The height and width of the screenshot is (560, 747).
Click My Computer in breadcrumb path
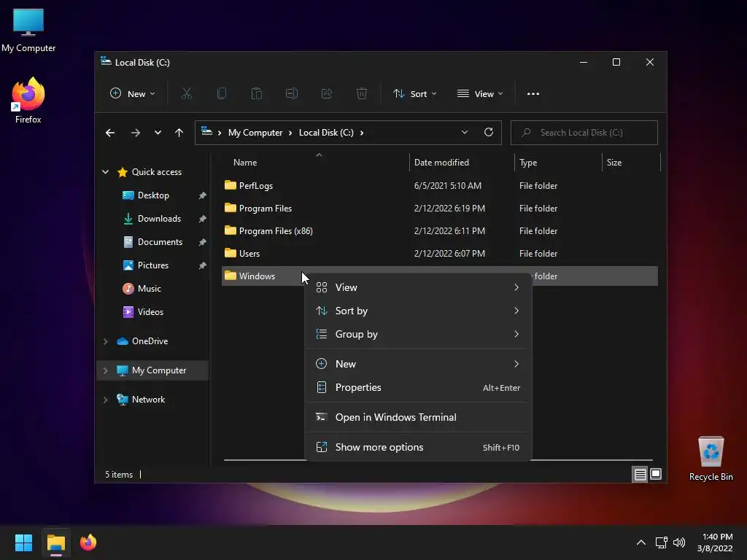(x=255, y=133)
